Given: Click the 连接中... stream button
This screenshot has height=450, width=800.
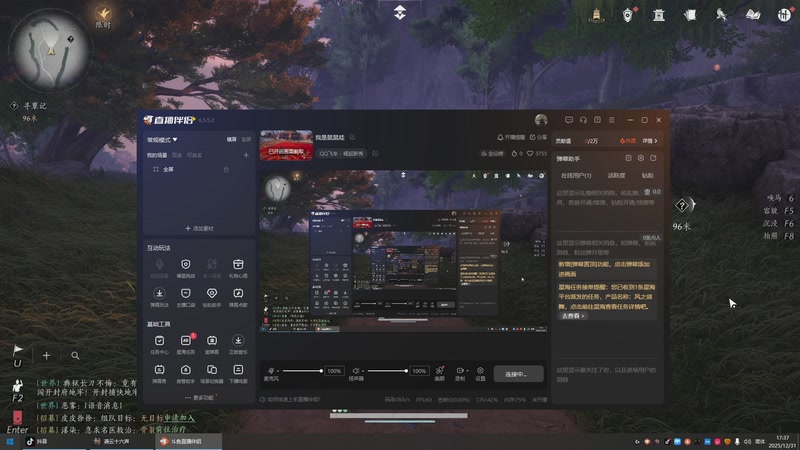Looking at the screenshot, I should click(x=518, y=374).
